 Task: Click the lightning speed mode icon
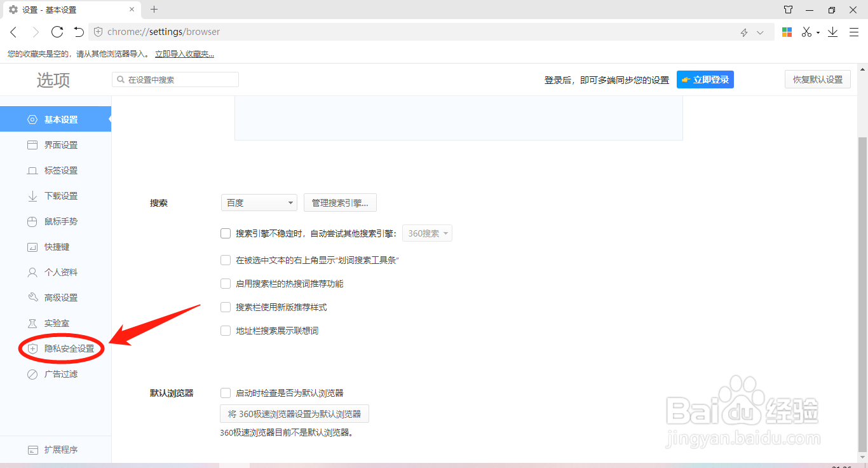pos(744,32)
